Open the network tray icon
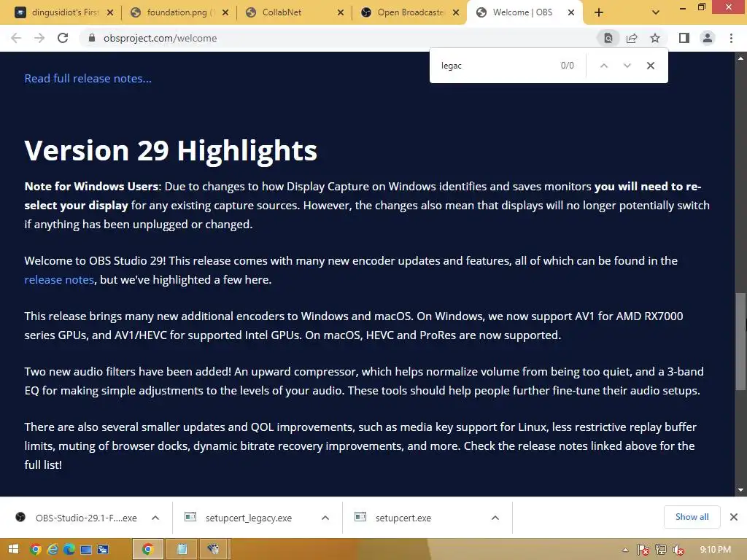 pyautogui.click(x=661, y=550)
